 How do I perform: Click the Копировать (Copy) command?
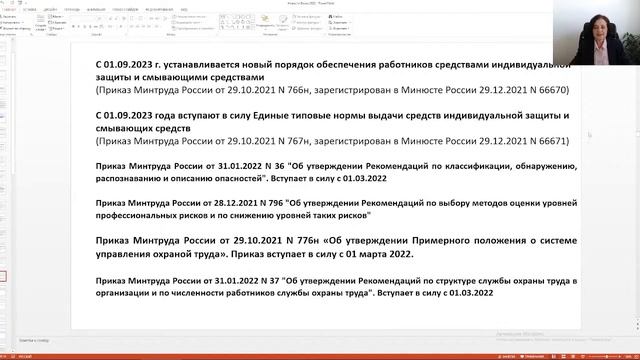tap(11, 22)
